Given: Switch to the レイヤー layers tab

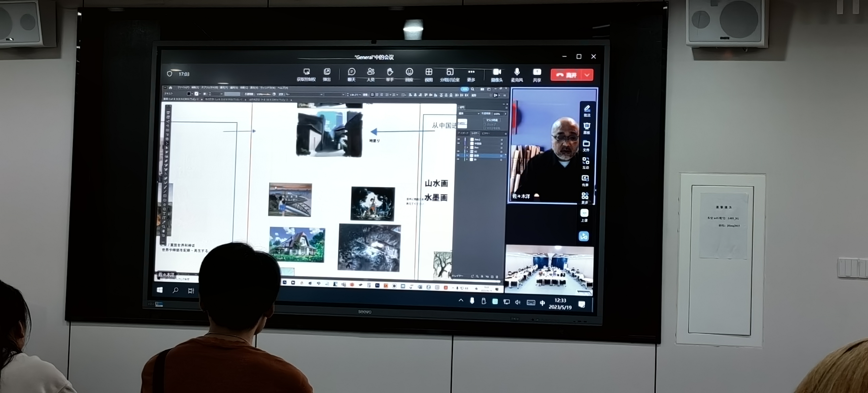Looking at the screenshot, I should point(475,133).
